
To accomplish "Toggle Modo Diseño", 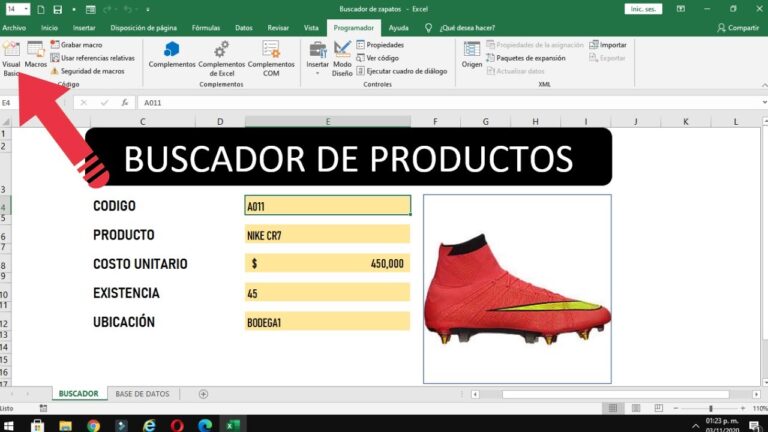I will pos(342,59).
